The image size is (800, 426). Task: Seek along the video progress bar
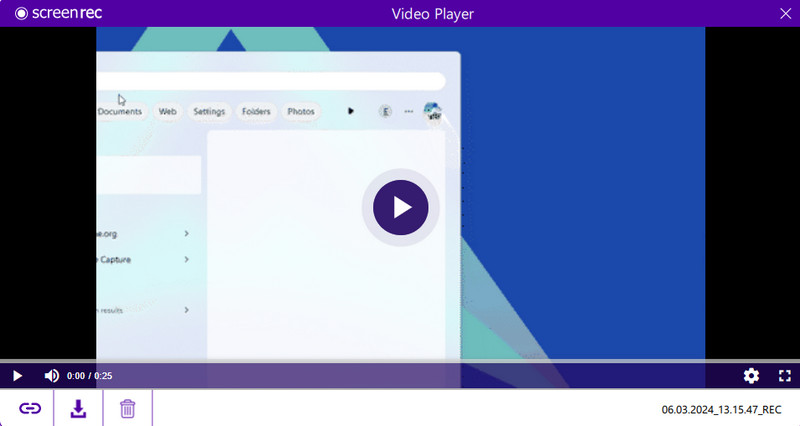coord(400,361)
